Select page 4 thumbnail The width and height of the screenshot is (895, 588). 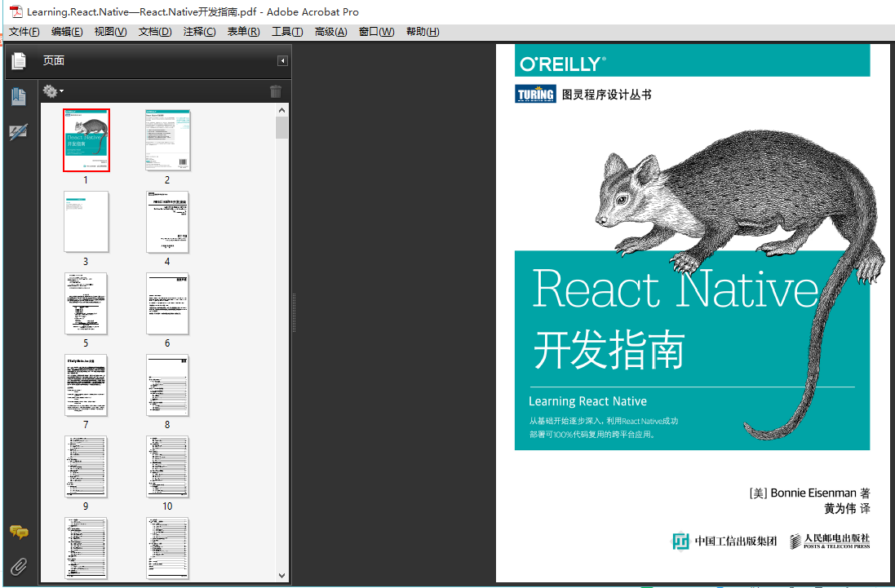pyautogui.click(x=167, y=222)
